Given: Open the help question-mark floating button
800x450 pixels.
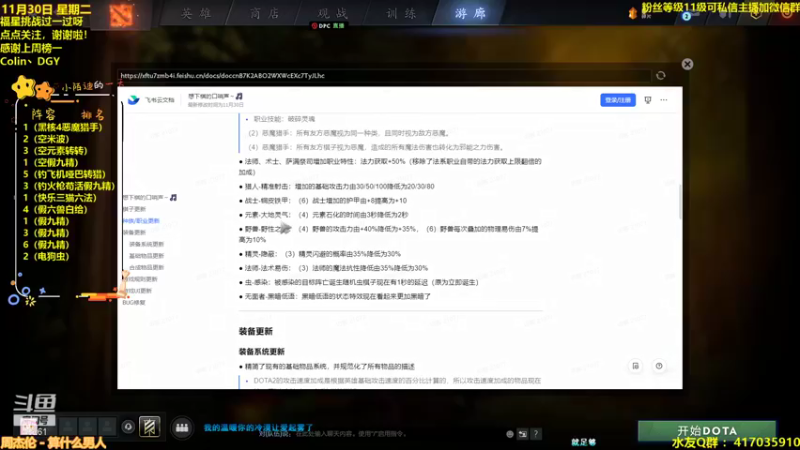Looking at the screenshot, I should [659, 366].
